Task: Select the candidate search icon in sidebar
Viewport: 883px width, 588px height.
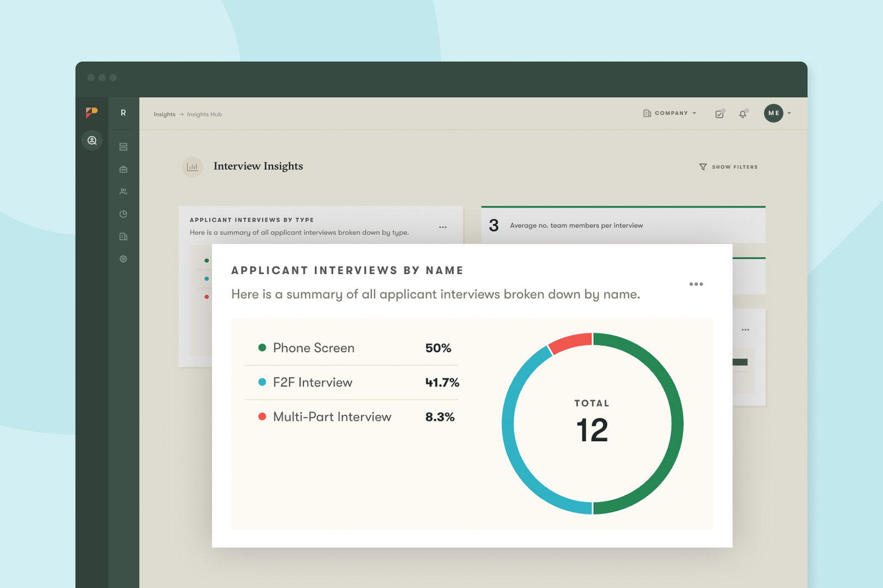Action: click(92, 141)
